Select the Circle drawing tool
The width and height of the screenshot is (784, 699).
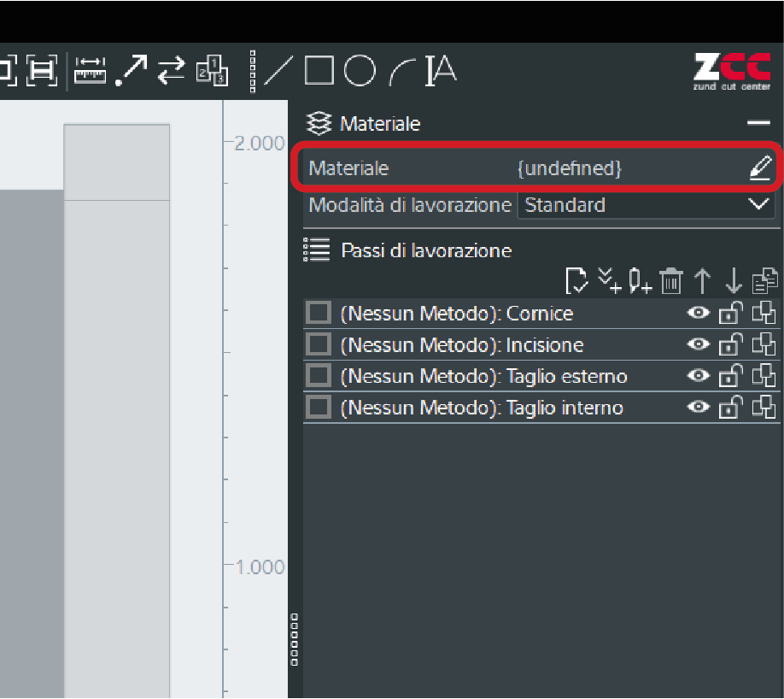(x=360, y=70)
